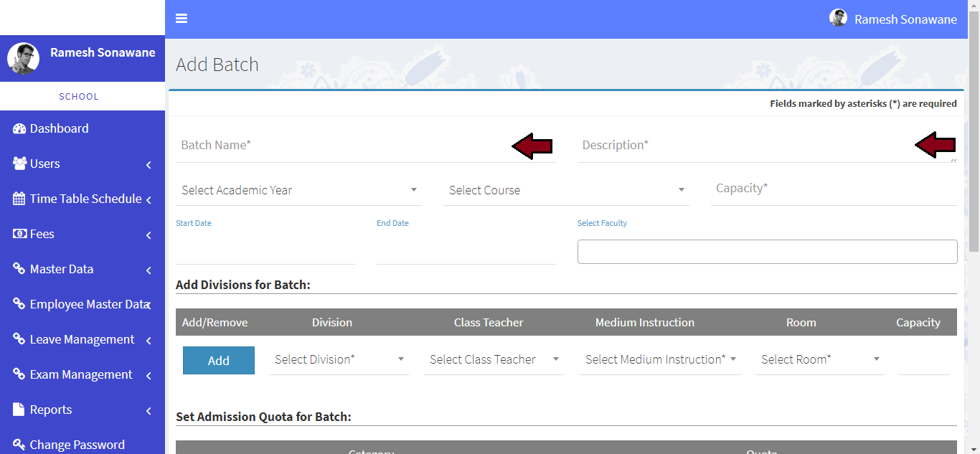Click the top-right user avatar

pos(838,19)
